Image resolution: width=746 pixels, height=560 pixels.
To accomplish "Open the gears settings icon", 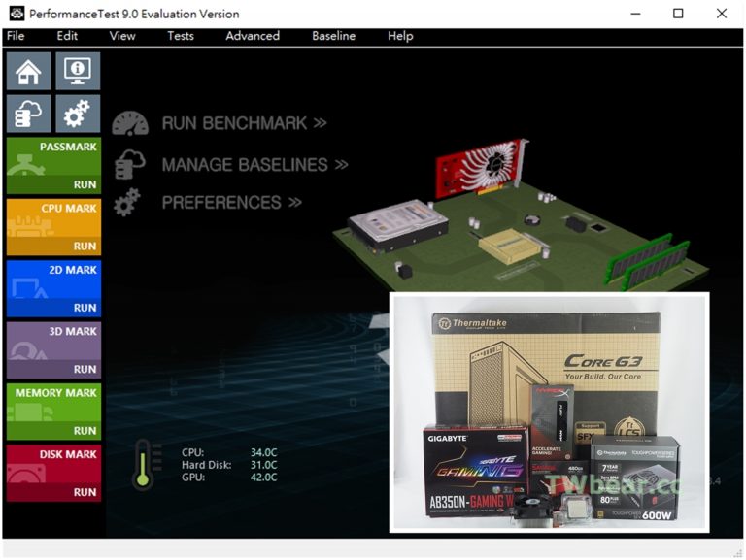I will pyautogui.click(x=78, y=114).
